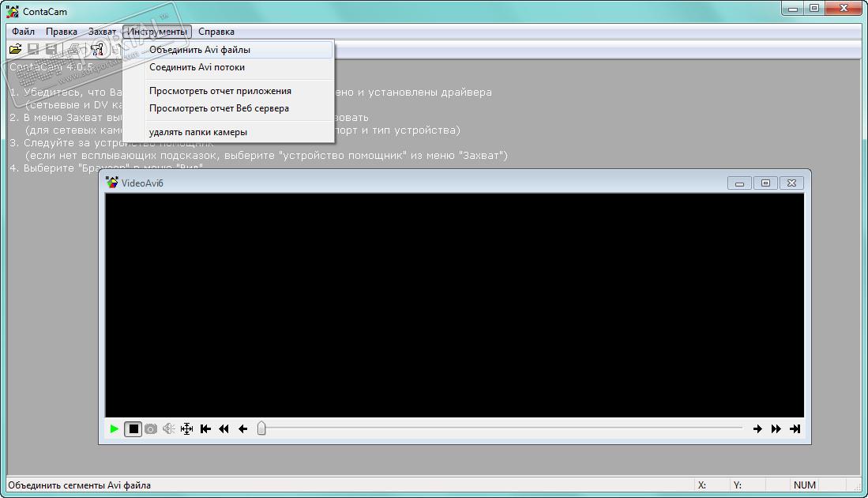Close the main ContaCam window
Image resolution: width=868 pixels, height=498 pixels.
tap(844, 9)
